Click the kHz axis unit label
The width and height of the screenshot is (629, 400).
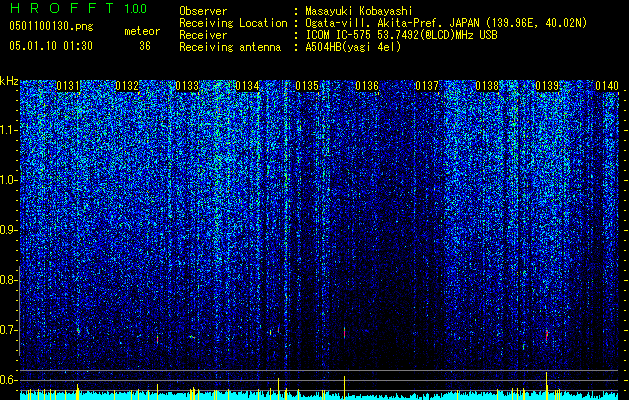coord(9,81)
